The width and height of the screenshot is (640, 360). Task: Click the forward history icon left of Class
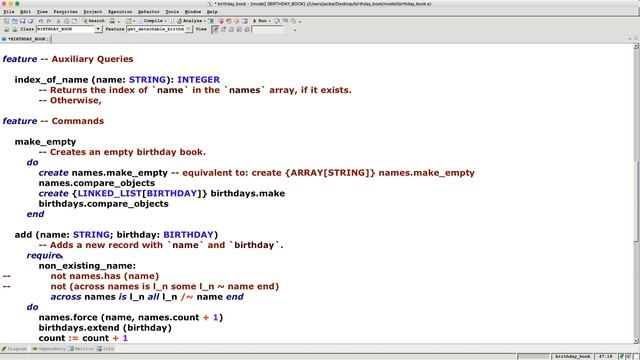tap(14, 29)
